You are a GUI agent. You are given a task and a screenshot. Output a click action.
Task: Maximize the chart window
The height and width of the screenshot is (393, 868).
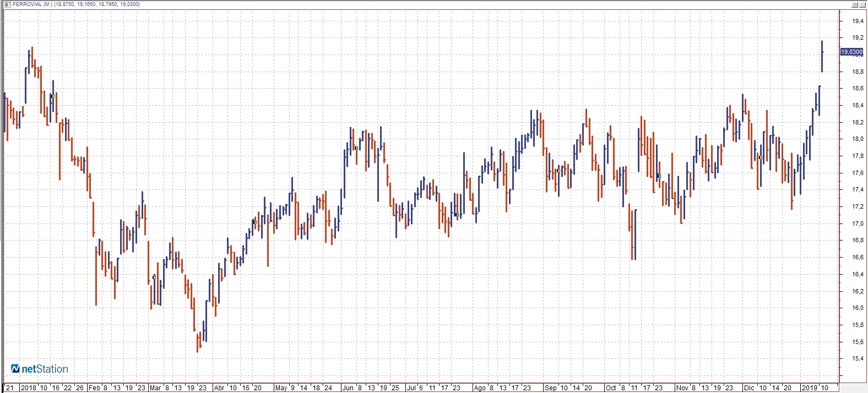click(x=854, y=4)
